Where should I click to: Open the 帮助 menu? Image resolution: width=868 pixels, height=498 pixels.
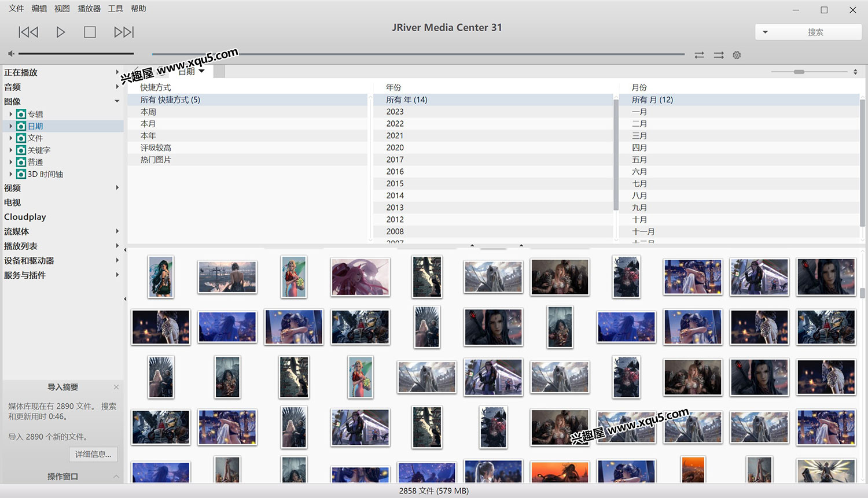click(138, 9)
